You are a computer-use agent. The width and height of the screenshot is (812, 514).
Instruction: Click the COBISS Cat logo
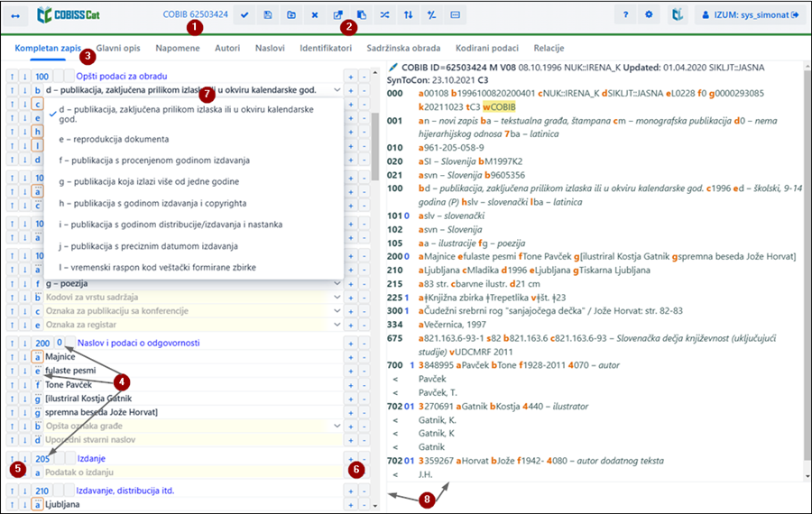tap(69, 15)
